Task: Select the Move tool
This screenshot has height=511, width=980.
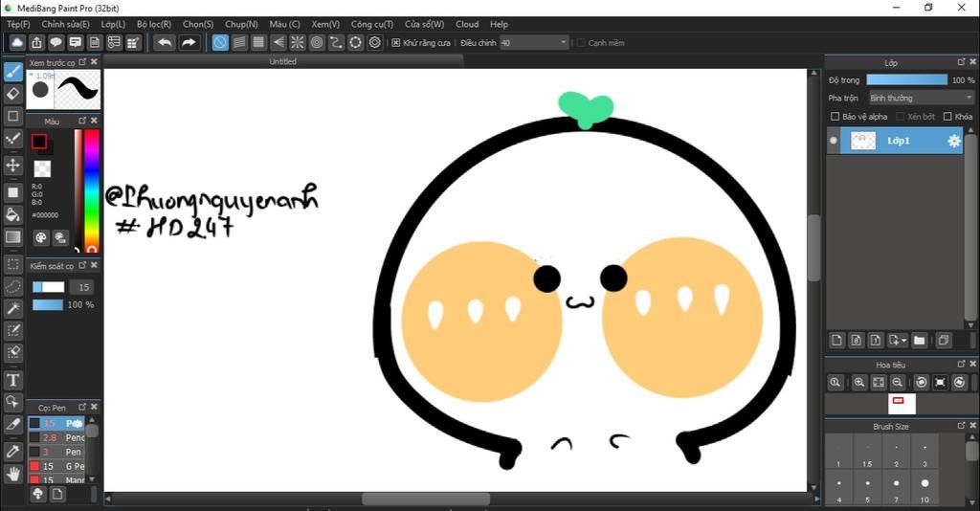Action: 13,165
